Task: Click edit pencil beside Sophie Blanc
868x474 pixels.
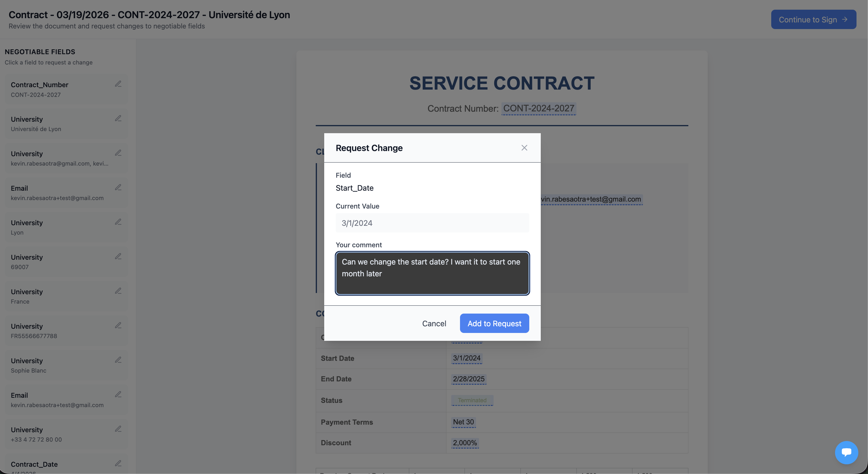Action: tap(118, 360)
